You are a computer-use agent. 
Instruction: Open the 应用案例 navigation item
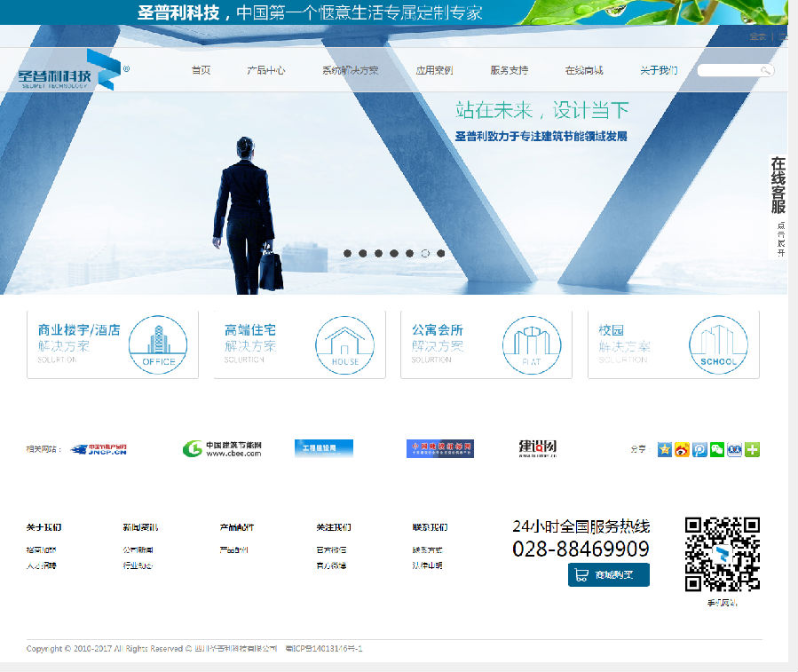coord(434,70)
